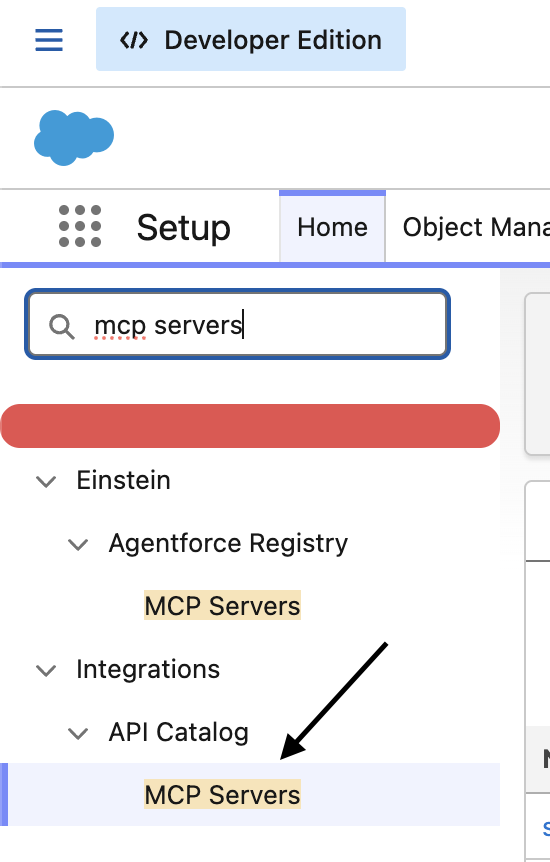Viewport: 550px width, 862px height.
Task: Click the Developer Edition badge
Action: tap(251, 39)
